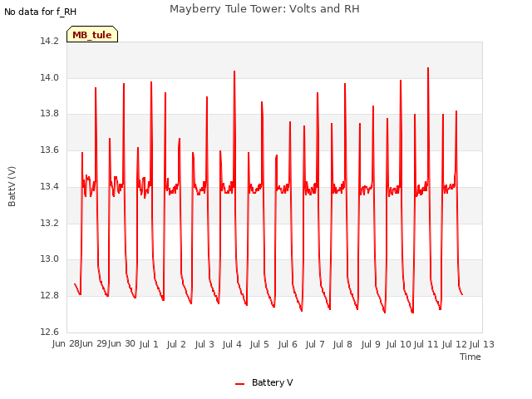This screenshot has width=532, height=399.
Task: Click the 'Jul 2' date tick label
Action: 176,344
